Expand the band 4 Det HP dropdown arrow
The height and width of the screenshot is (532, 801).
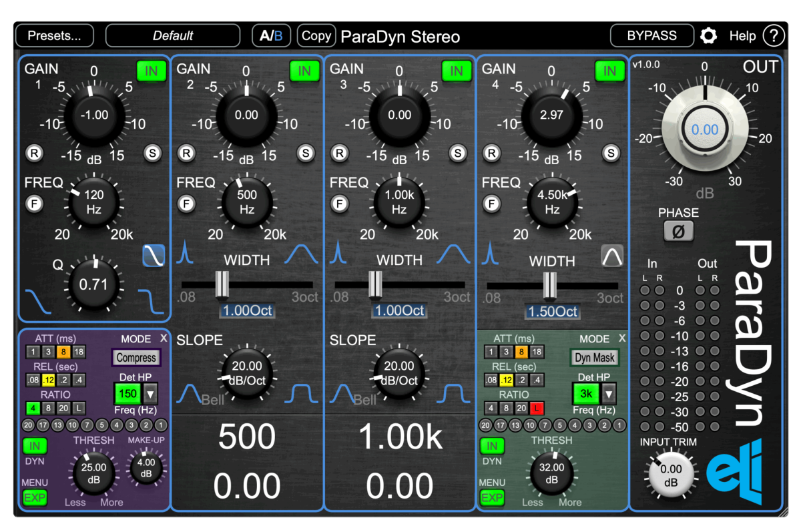[609, 392]
